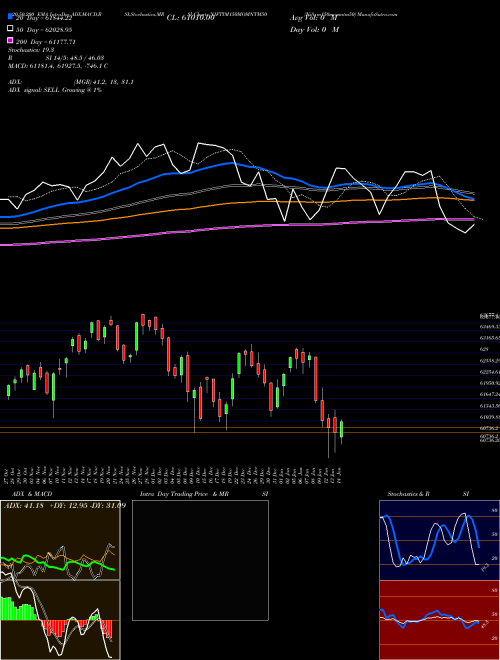The height and width of the screenshot is (660, 500).
Task: Click the 62538.29 price axis label
Action: click(x=489, y=361)
